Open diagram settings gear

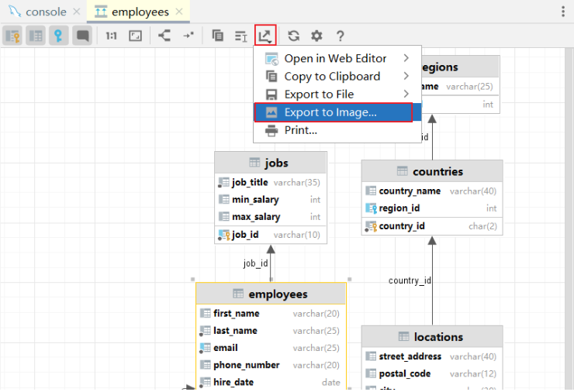point(316,36)
